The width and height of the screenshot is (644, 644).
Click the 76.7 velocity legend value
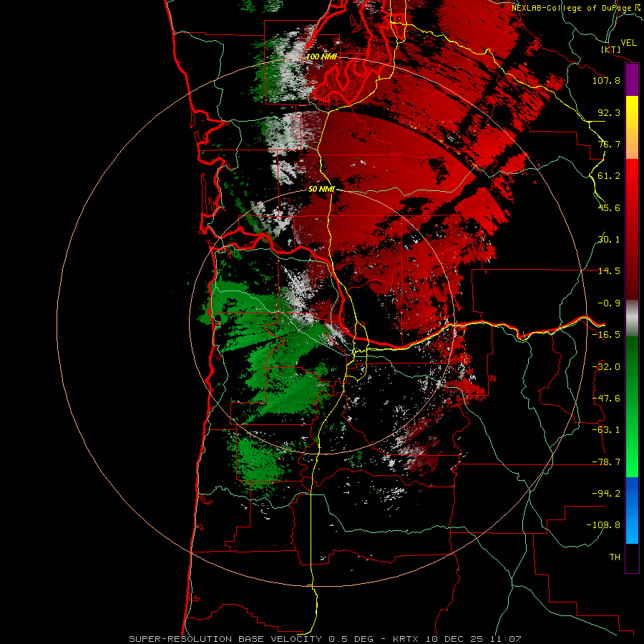pyautogui.click(x=609, y=144)
